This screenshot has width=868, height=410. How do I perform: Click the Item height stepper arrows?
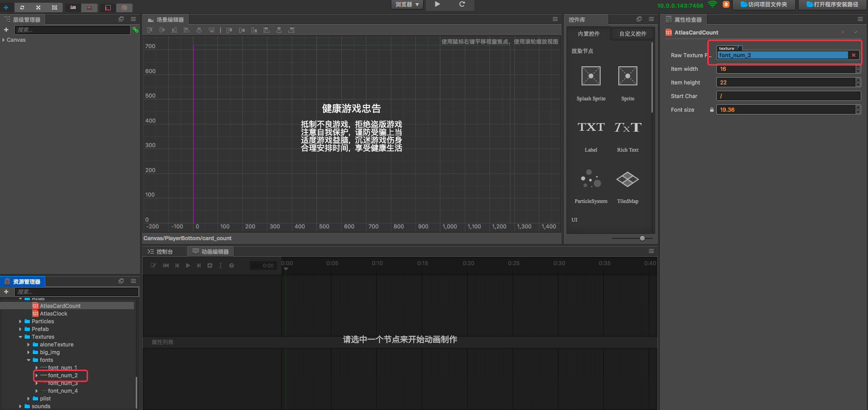[x=858, y=83]
